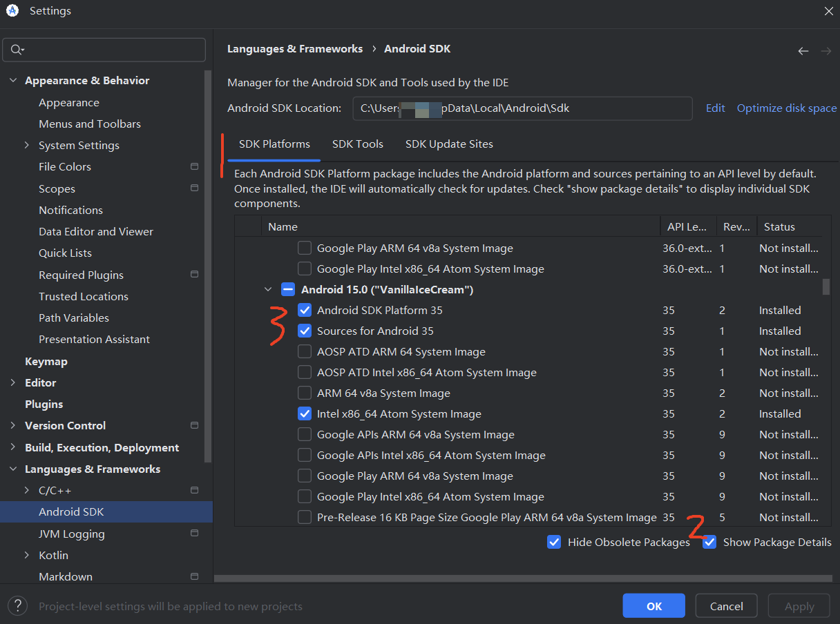Image resolution: width=840 pixels, height=624 pixels.
Task: Open Menus and Toolbars settings
Action: (90, 124)
